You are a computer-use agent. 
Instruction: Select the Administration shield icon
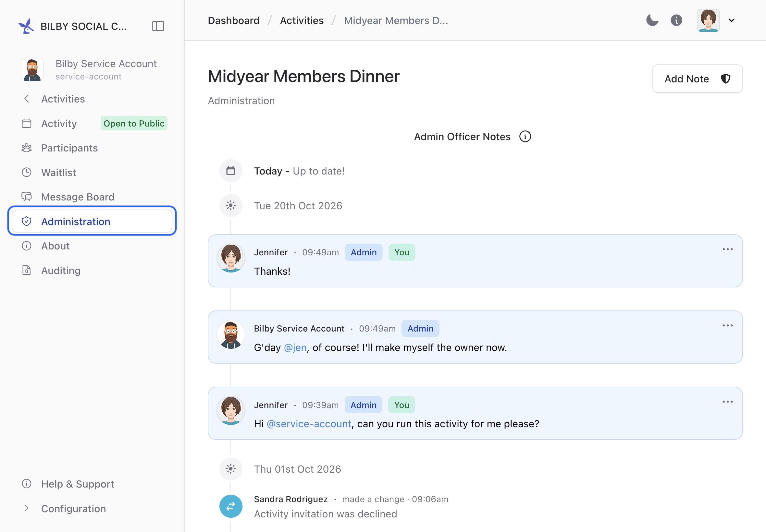[26, 221]
